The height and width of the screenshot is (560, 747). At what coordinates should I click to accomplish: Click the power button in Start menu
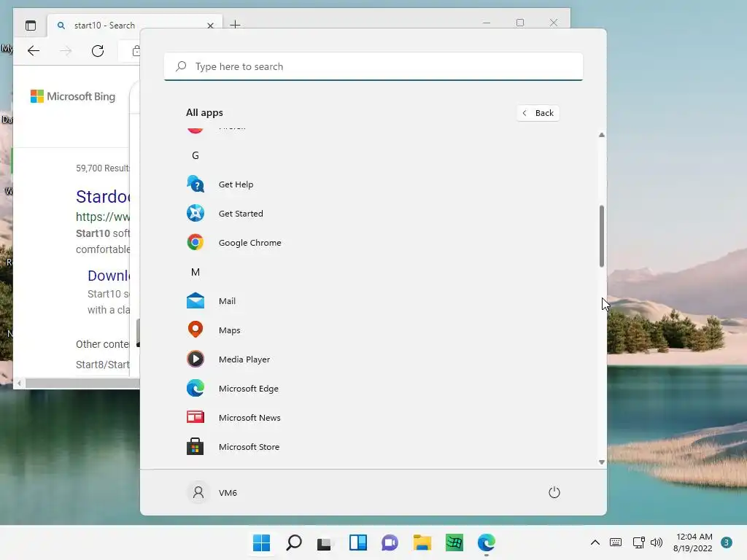(554, 492)
